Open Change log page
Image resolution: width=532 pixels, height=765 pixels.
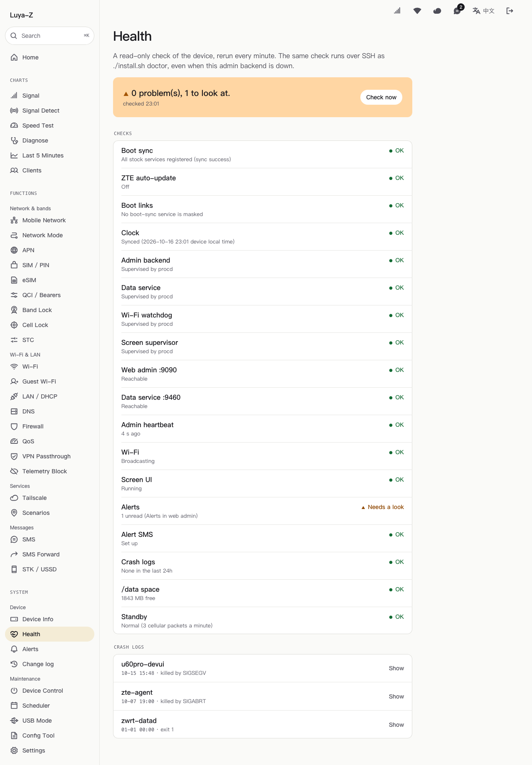[49, 664]
